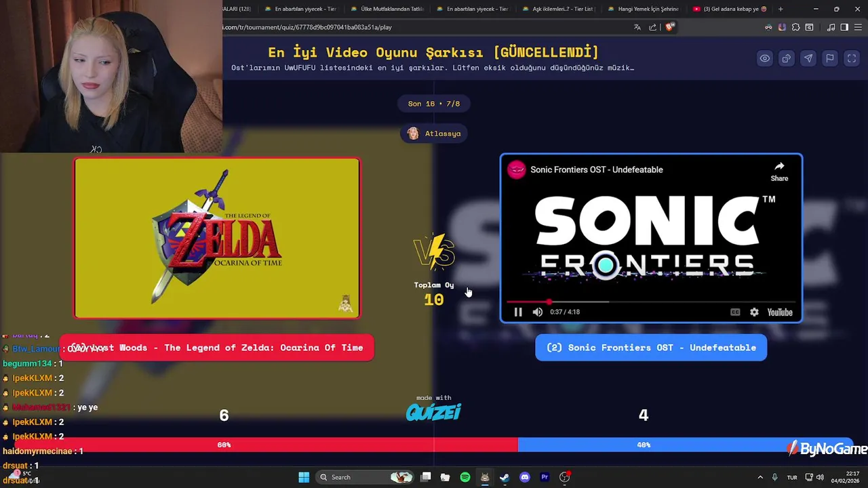Click the taskbar Search box

[366, 477]
